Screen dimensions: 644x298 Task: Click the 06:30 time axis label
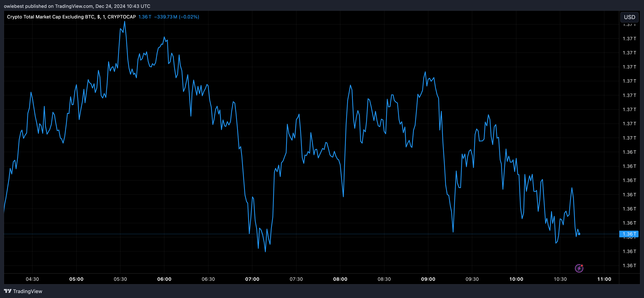click(x=208, y=279)
